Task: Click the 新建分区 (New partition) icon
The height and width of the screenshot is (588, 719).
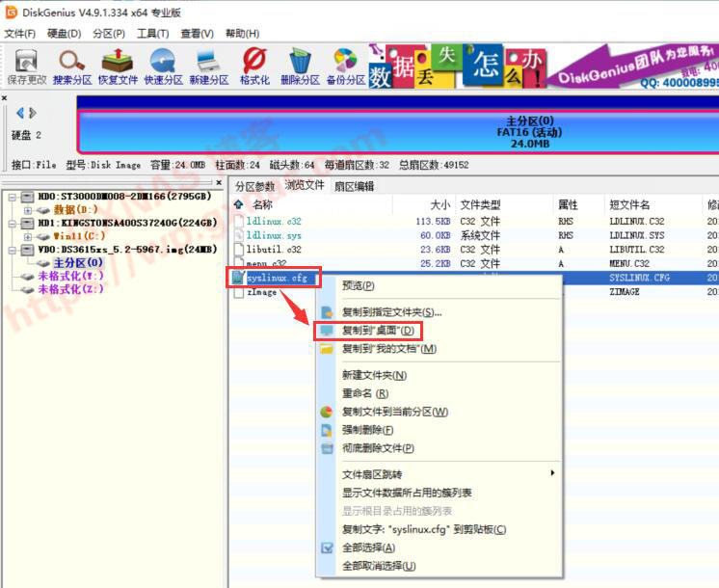Action: click(x=208, y=66)
